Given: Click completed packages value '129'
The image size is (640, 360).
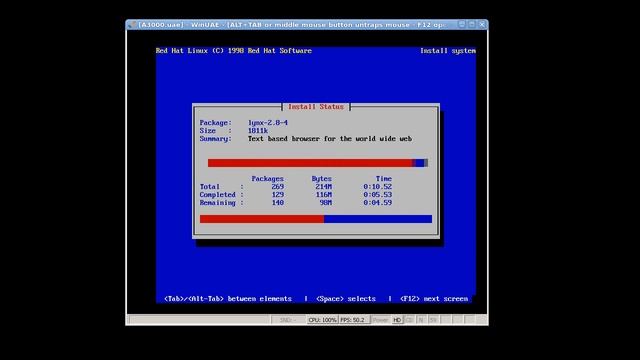Looking at the screenshot, I should [x=278, y=195].
